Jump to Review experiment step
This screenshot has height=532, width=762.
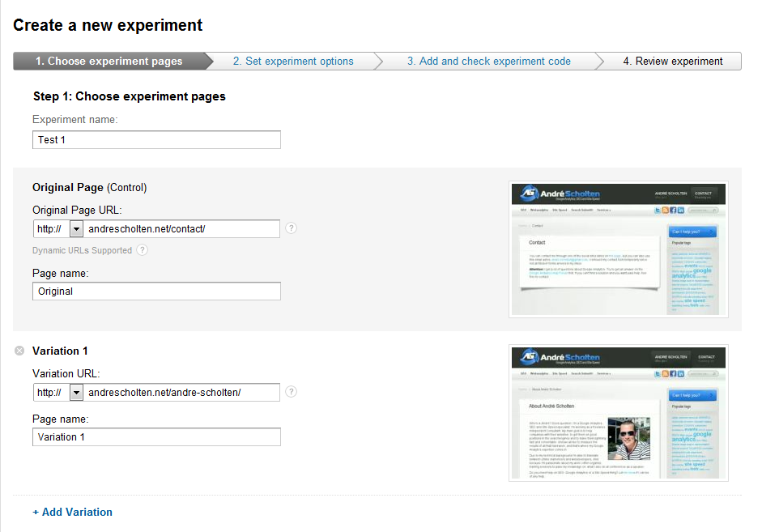[x=672, y=62]
